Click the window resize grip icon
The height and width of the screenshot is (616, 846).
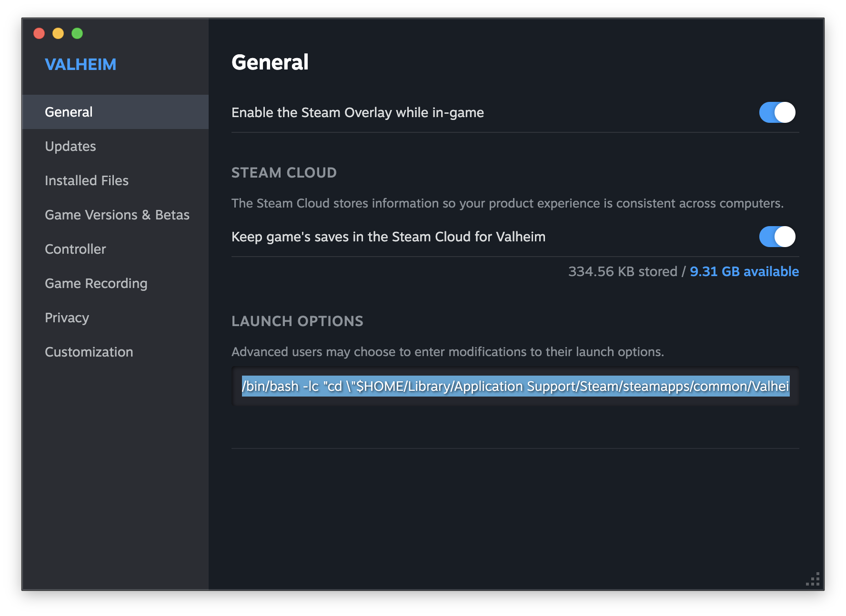pos(813,579)
